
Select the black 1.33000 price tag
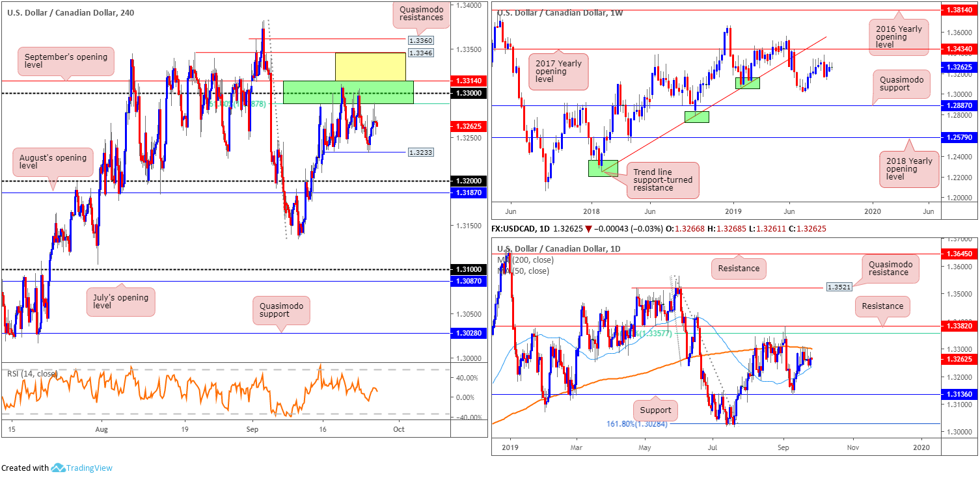tap(467, 93)
